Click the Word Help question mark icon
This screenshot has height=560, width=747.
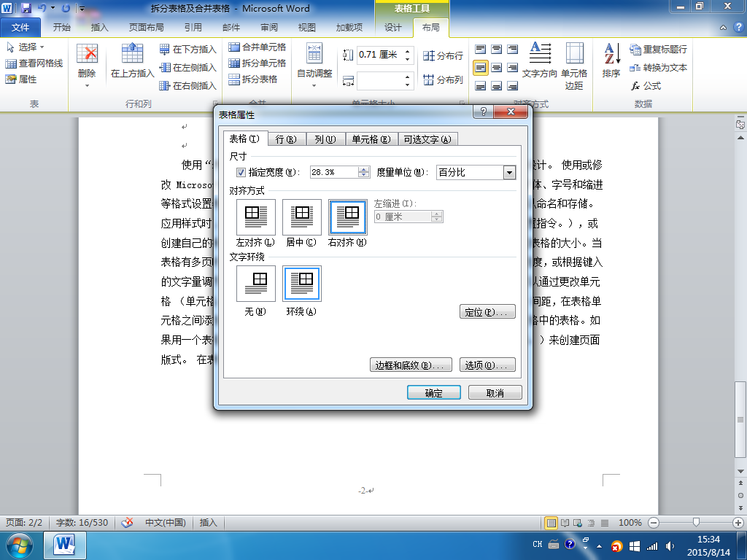point(738,28)
